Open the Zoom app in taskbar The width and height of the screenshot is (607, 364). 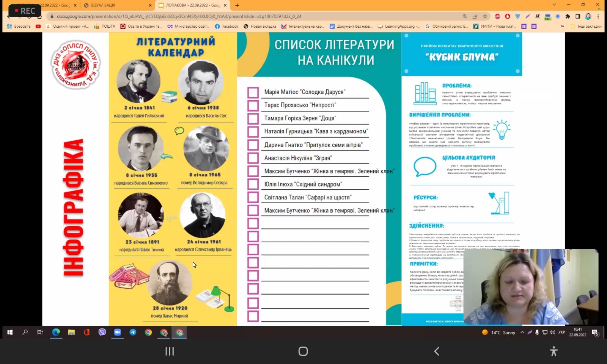tap(118, 332)
